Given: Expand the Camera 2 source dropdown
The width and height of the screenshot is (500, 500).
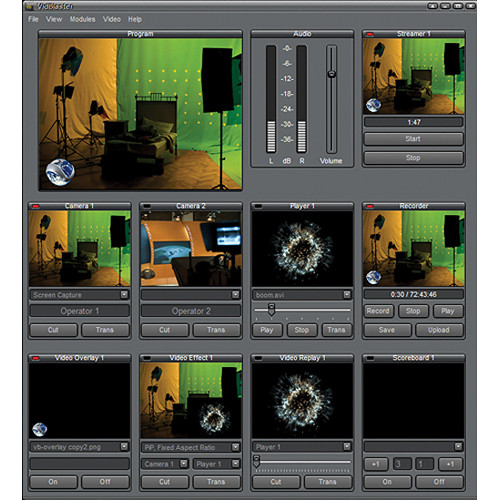Looking at the screenshot, I should [x=236, y=295].
